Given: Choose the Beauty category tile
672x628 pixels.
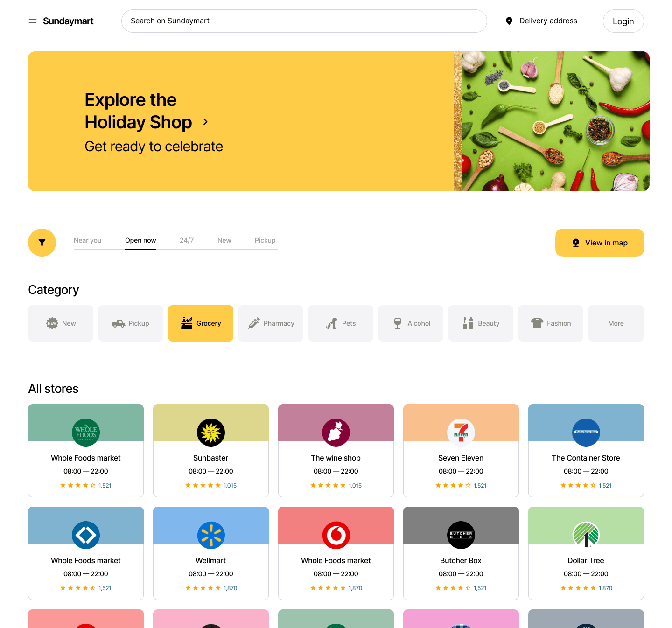Looking at the screenshot, I should tap(481, 323).
